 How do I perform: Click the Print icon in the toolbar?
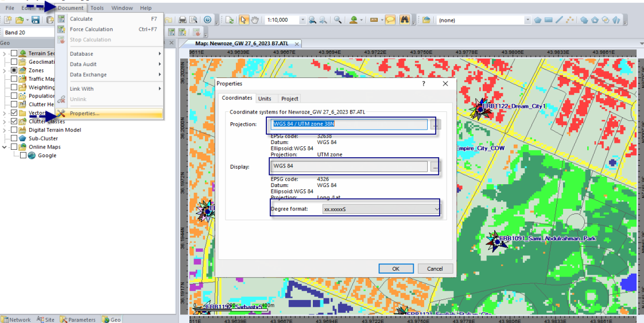click(x=182, y=20)
